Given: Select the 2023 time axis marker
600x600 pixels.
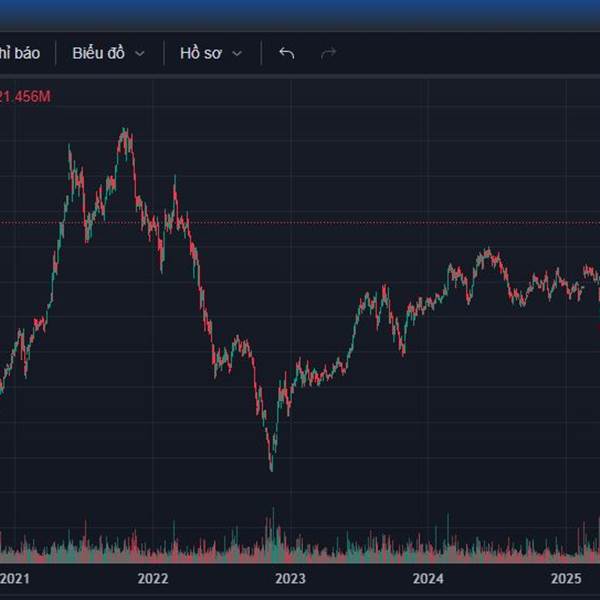Looking at the screenshot, I should (290, 578).
